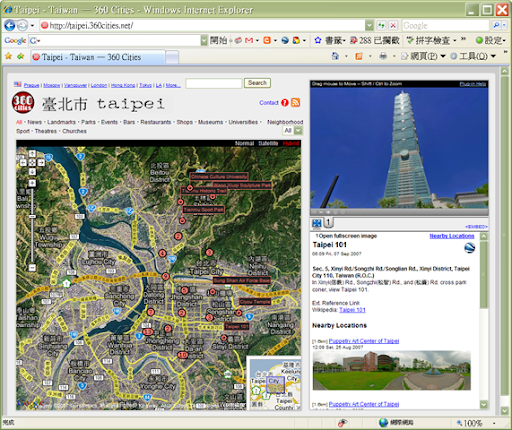Click the map pan left arrow
This screenshot has width=512, height=430.
point(23,163)
